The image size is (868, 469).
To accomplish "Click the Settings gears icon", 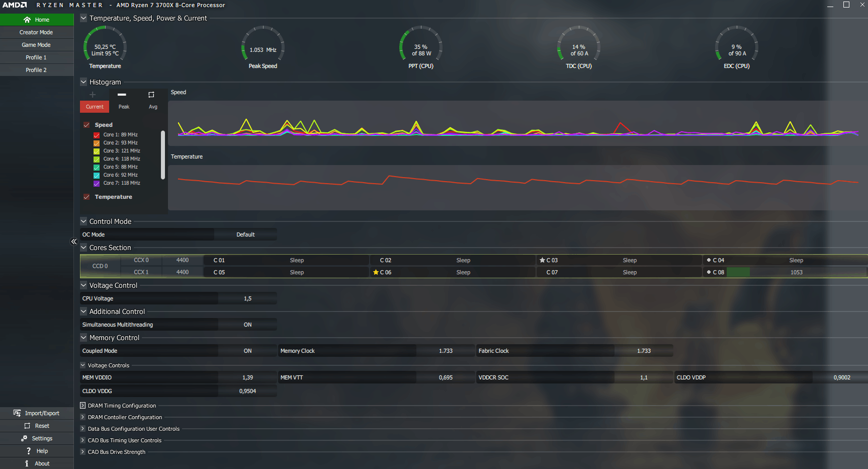I will coord(24,438).
